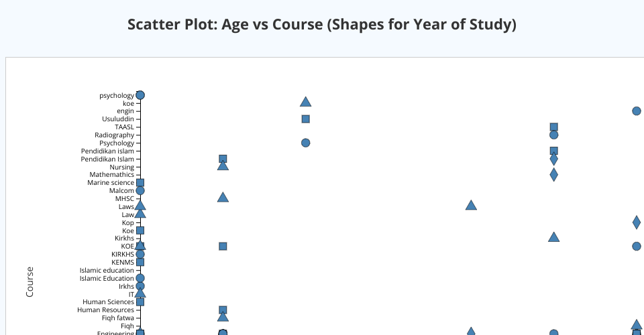Click the diamond marker in the Mathematics row
The width and height of the screenshot is (644, 335).
(553, 175)
